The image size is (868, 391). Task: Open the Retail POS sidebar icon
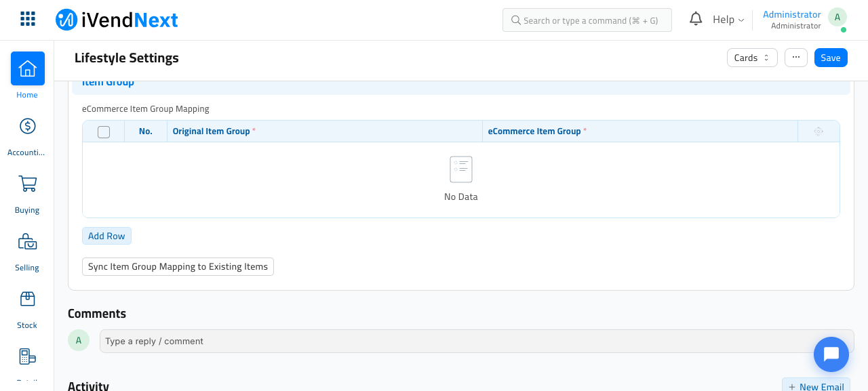click(27, 356)
